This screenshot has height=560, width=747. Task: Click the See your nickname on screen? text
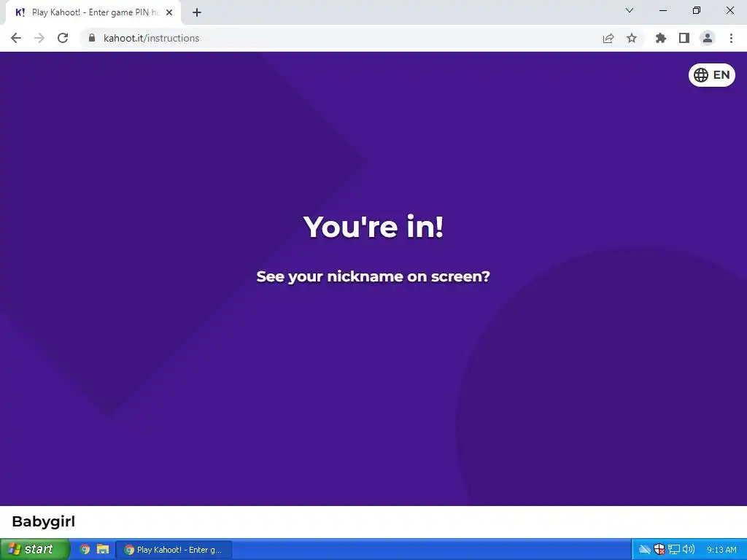coord(373,276)
